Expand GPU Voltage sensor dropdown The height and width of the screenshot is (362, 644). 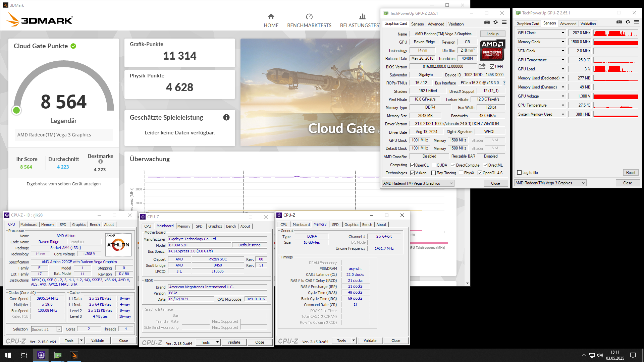point(563,96)
